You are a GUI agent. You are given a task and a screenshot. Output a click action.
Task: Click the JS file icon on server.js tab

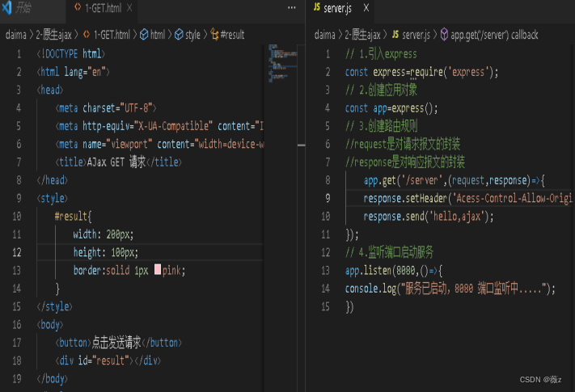click(317, 7)
